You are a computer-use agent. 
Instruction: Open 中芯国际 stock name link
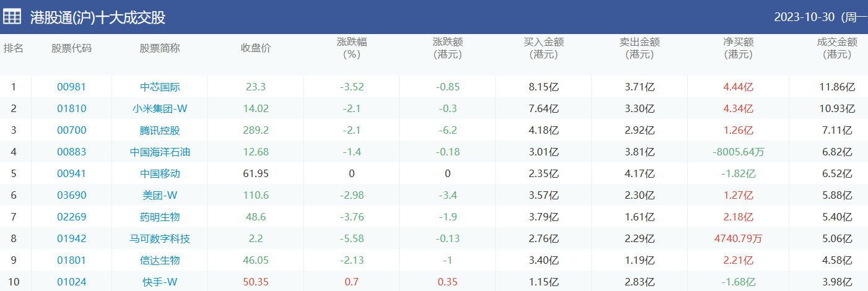(x=160, y=87)
